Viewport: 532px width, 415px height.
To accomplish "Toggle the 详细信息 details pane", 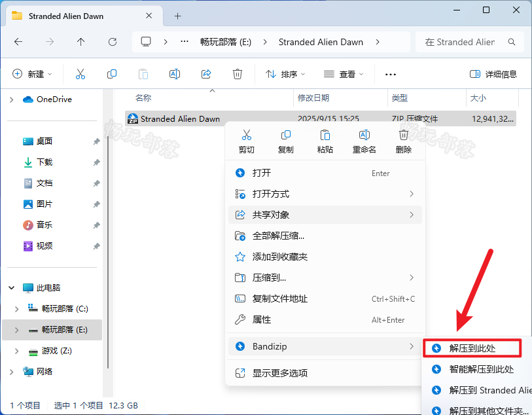I will click(x=493, y=74).
